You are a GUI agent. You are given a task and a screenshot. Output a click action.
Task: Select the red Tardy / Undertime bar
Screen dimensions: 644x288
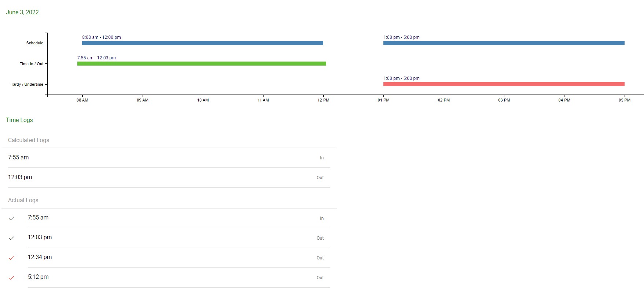coord(504,84)
